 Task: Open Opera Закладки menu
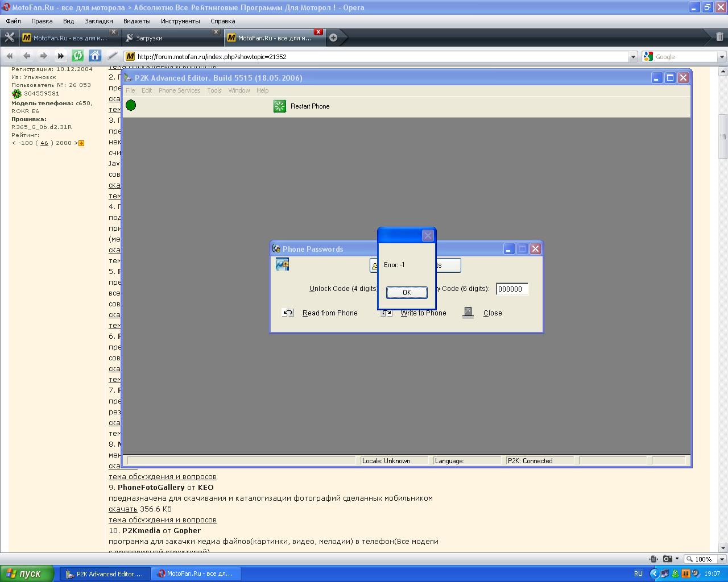click(x=98, y=21)
